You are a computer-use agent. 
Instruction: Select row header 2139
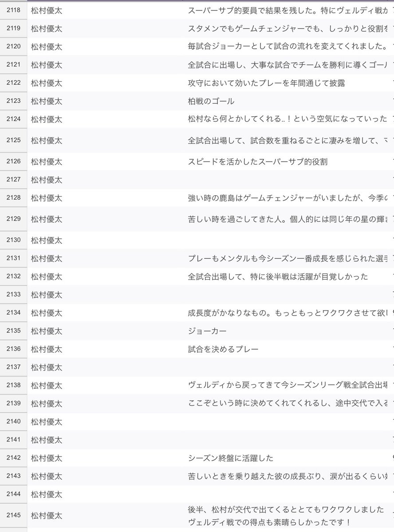13,403
